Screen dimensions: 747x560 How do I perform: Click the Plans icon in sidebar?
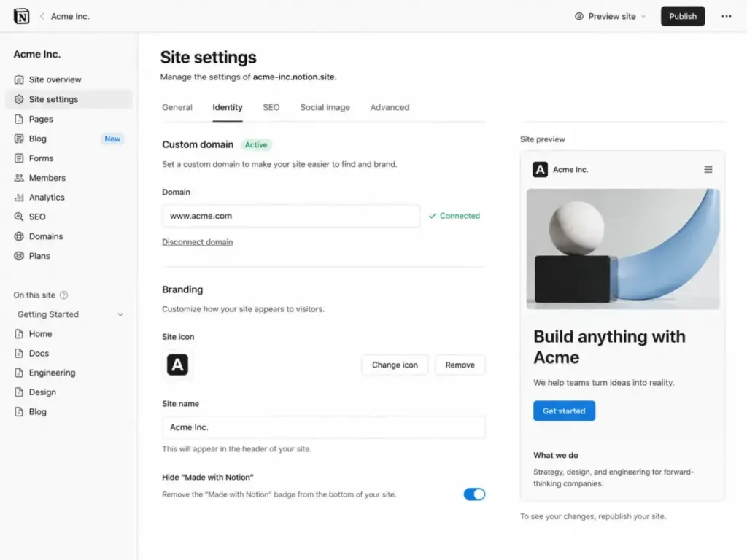pyautogui.click(x=18, y=256)
